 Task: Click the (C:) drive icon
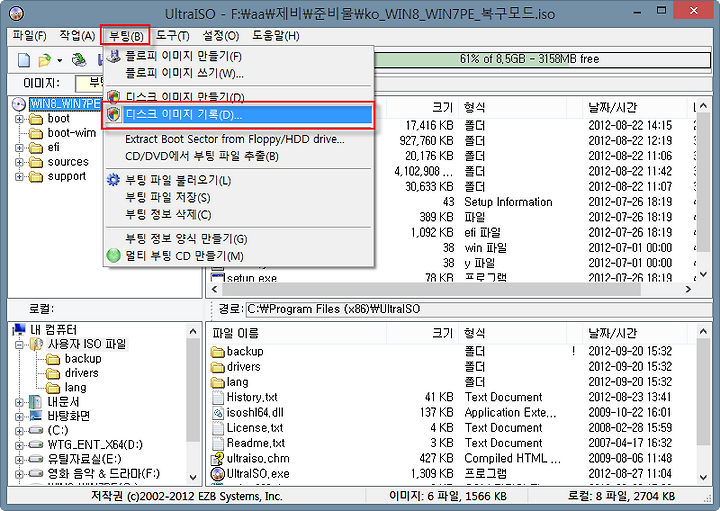(36, 430)
